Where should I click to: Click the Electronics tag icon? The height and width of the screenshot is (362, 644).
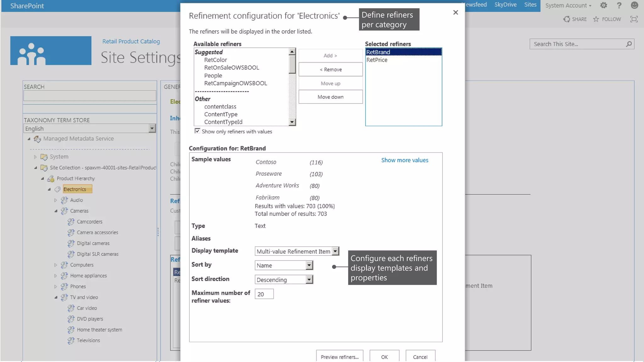pyautogui.click(x=57, y=189)
